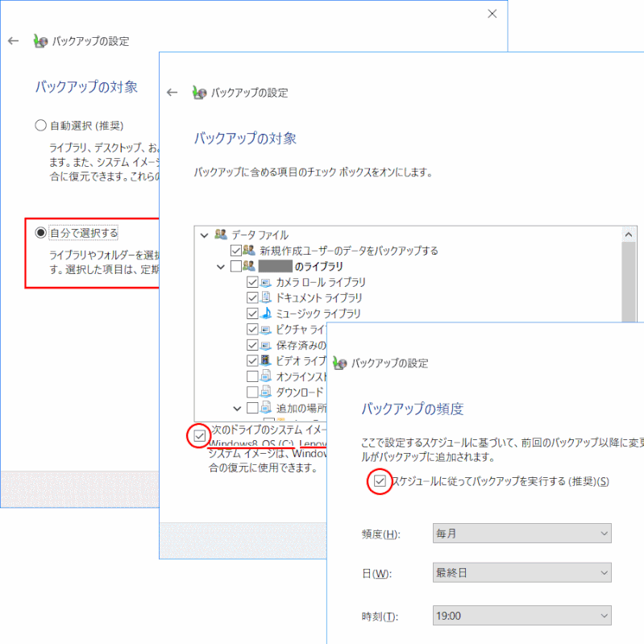This screenshot has height=644, width=644.
Task: Select the ミュージック ライブラリ row text
Action: pyautogui.click(x=318, y=314)
